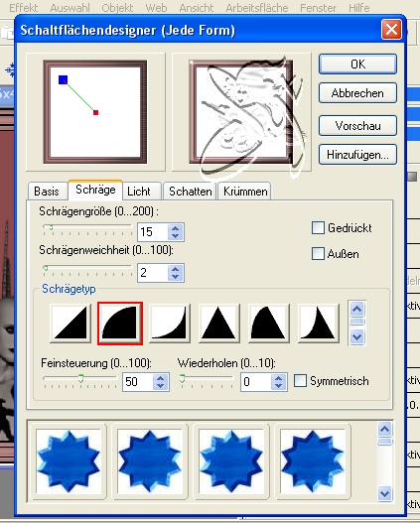This screenshot has height=523, width=420.
Task: Click the Hinzufügen... button
Action: pos(358,155)
